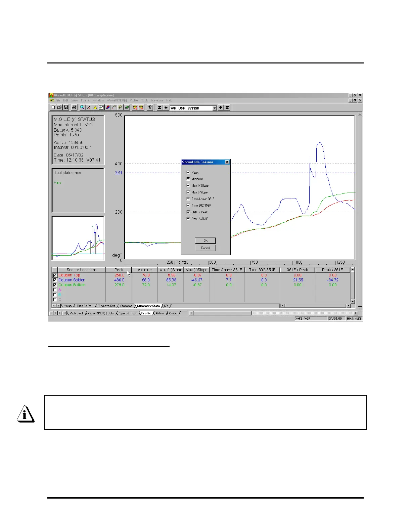Viewport: 411px width, 532px height.
Task: Uncheck the Minimum column checkbox
Action: tap(188, 179)
